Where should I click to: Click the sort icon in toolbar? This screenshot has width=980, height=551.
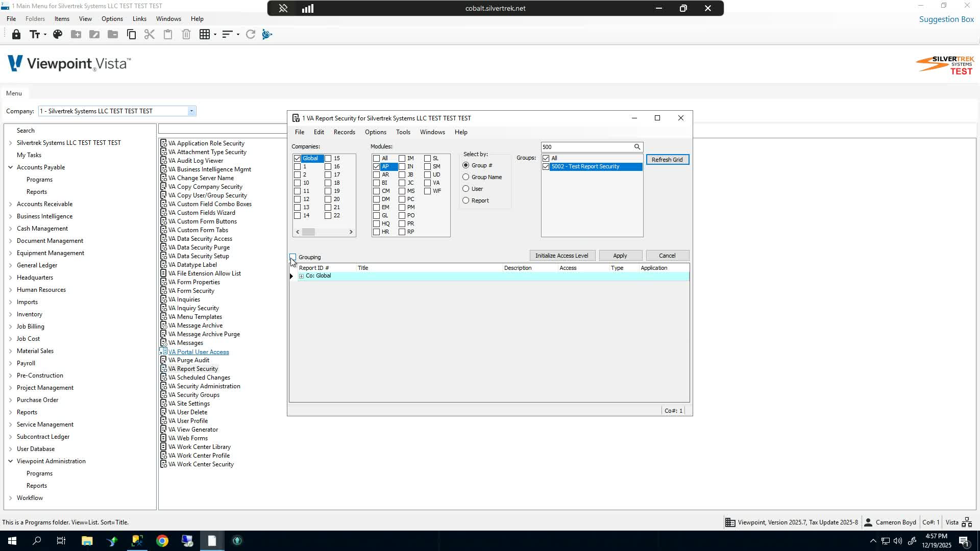pyautogui.click(x=227, y=34)
